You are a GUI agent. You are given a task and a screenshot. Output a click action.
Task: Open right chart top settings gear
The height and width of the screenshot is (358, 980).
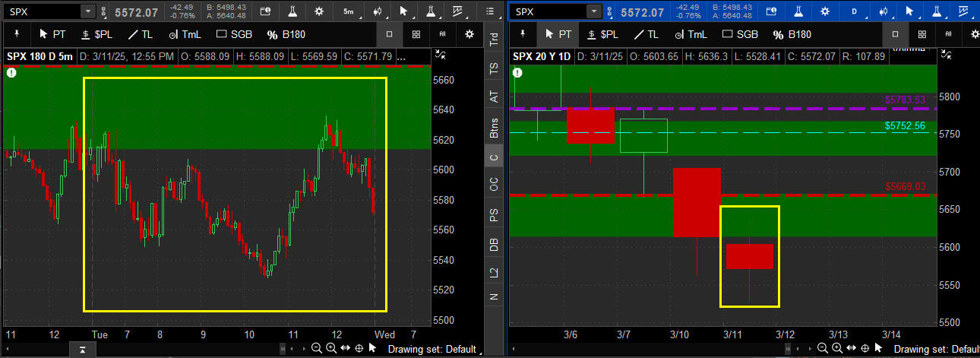824,11
